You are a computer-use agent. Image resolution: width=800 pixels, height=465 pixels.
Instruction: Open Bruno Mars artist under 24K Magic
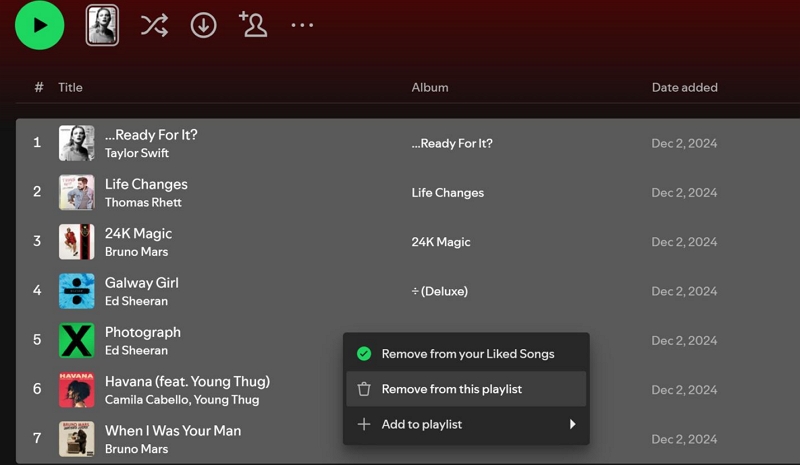tap(136, 252)
